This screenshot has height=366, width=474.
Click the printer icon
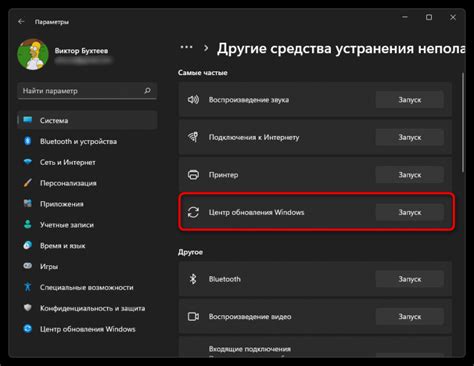193,175
